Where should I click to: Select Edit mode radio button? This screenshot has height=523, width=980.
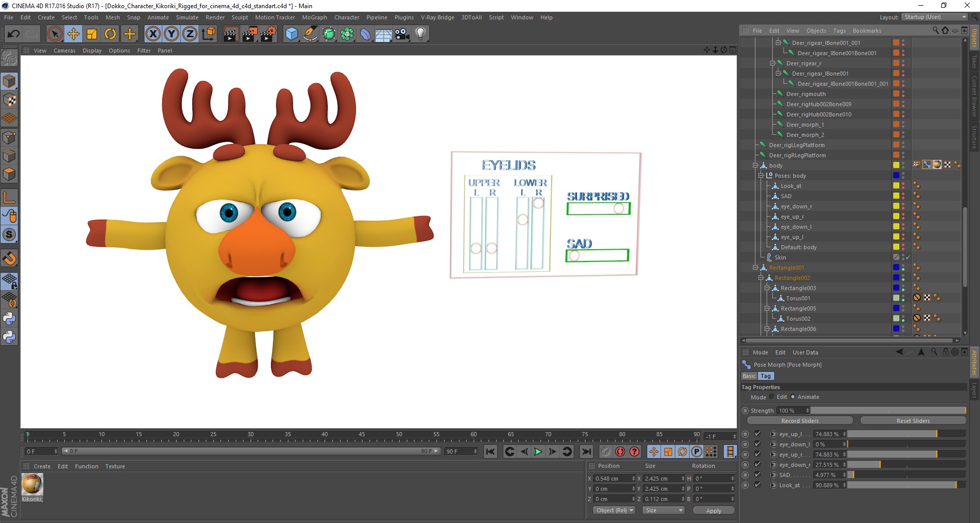(x=772, y=397)
